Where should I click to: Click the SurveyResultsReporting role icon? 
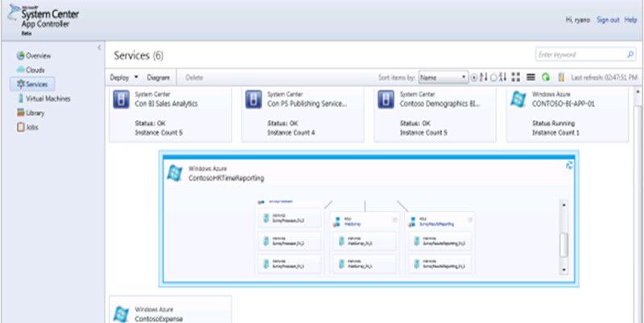(x=413, y=222)
